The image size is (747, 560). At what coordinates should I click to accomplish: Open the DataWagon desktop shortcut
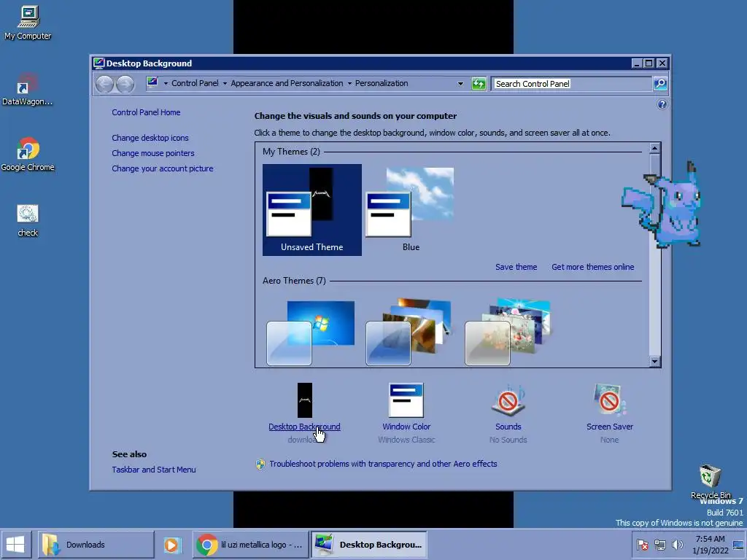[27, 89]
